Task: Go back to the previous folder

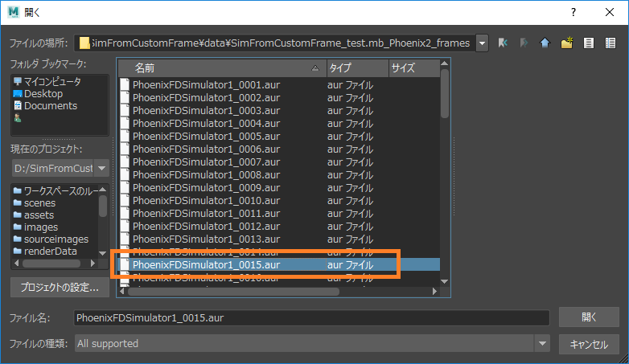Action: (503, 43)
